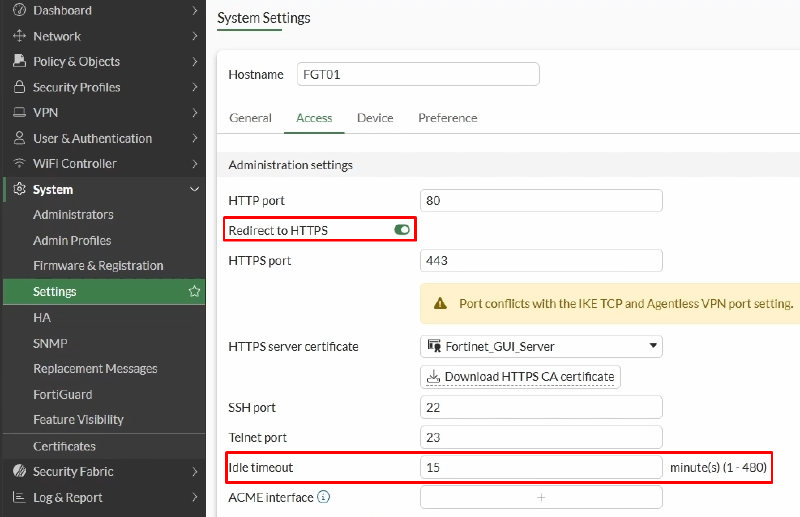The image size is (800, 517).
Task: Expand the Policy & Objects chevron
Action: coord(194,61)
